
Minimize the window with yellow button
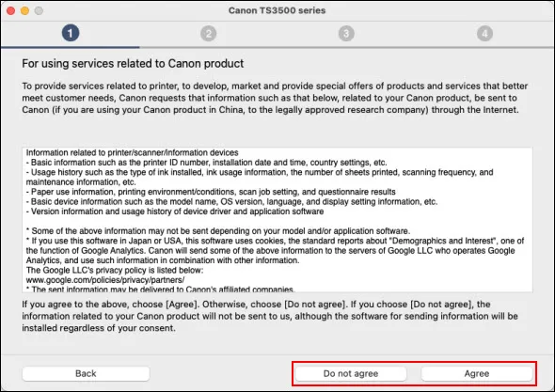coord(24,10)
